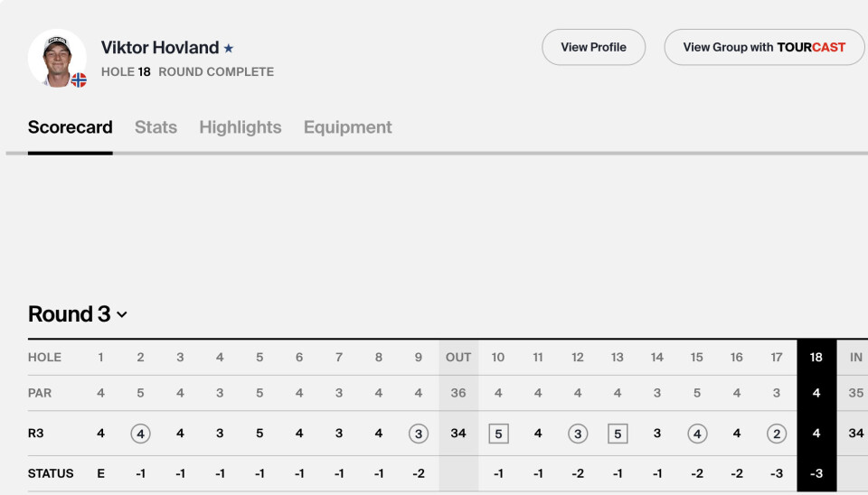Viewport: 868px width, 495px height.
Task: Click the circled birdie 2 on hole 17
Action: point(777,434)
